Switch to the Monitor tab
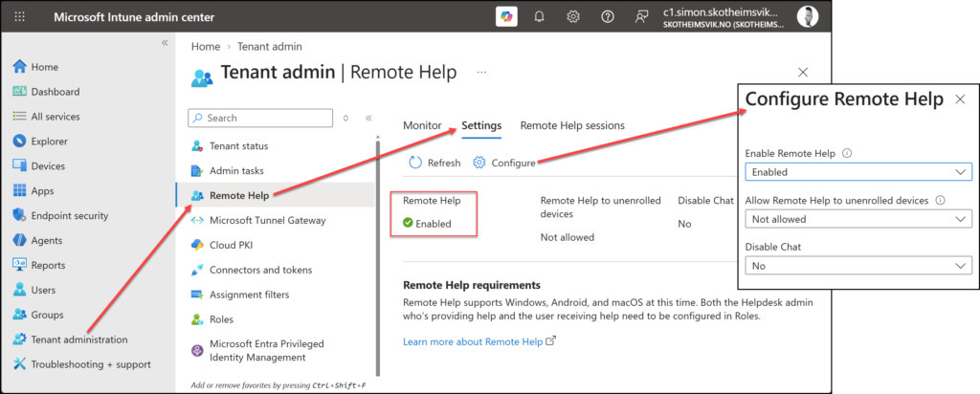This screenshot has width=980, height=394. point(422,125)
